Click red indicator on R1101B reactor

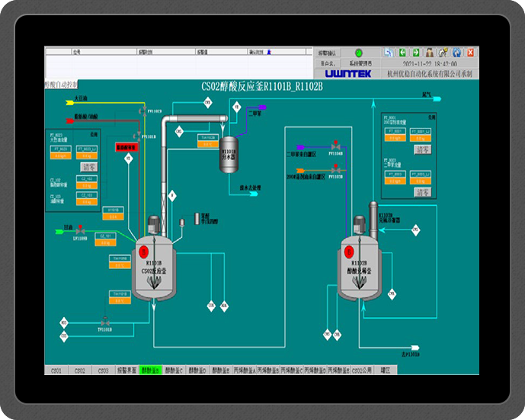142,249
